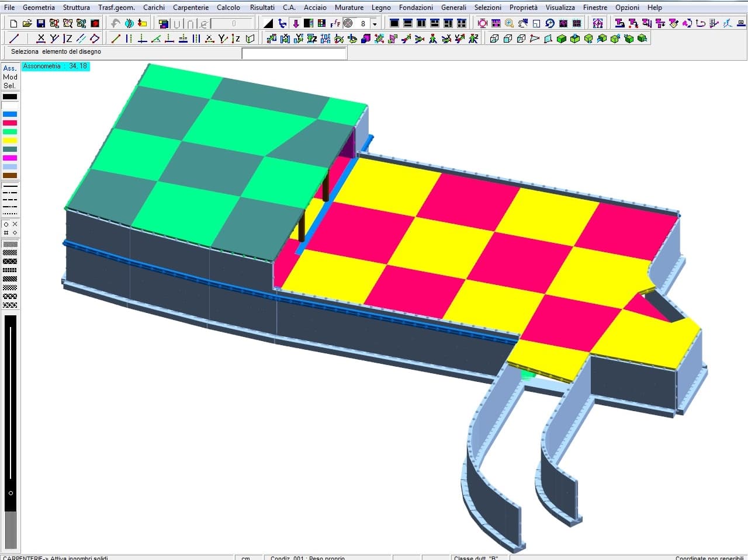
Task: Select the X marker style
Action: tap(15, 224)
